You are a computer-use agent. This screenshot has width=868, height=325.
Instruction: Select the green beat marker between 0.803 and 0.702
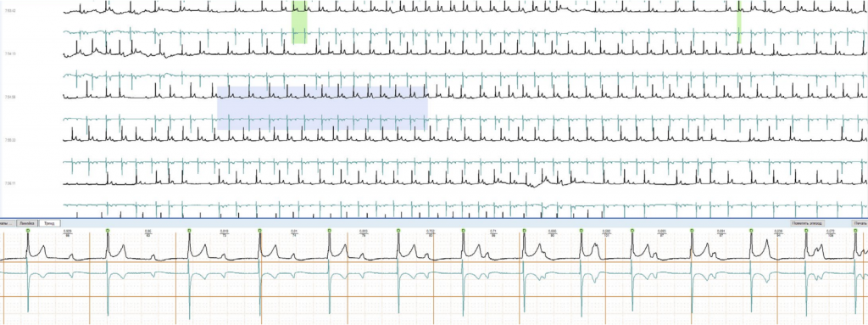(x=398, y=230)
